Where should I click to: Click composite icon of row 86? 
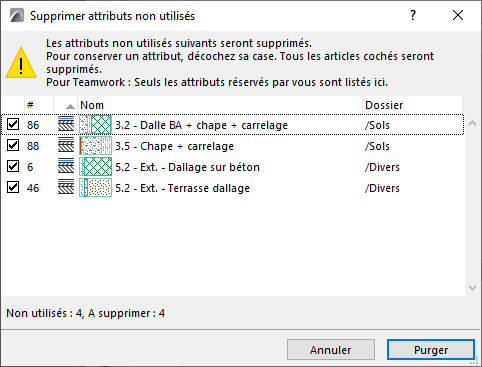[66, 125]
